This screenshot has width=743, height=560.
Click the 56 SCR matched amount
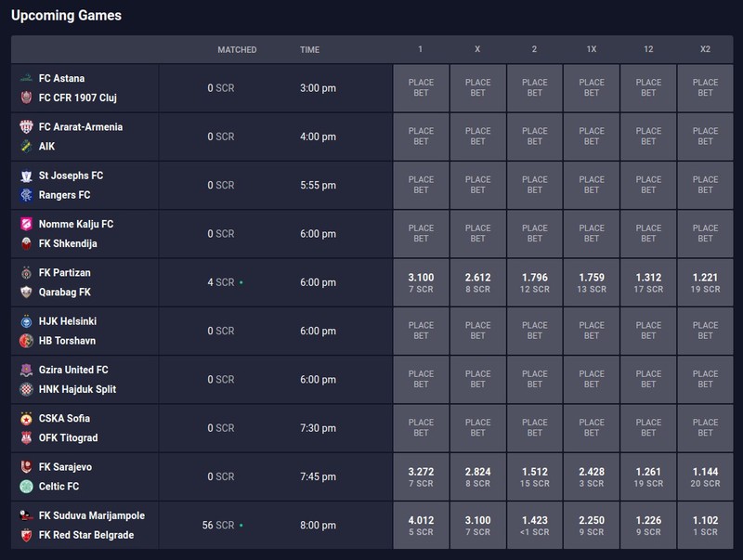[x=218, y=526]
